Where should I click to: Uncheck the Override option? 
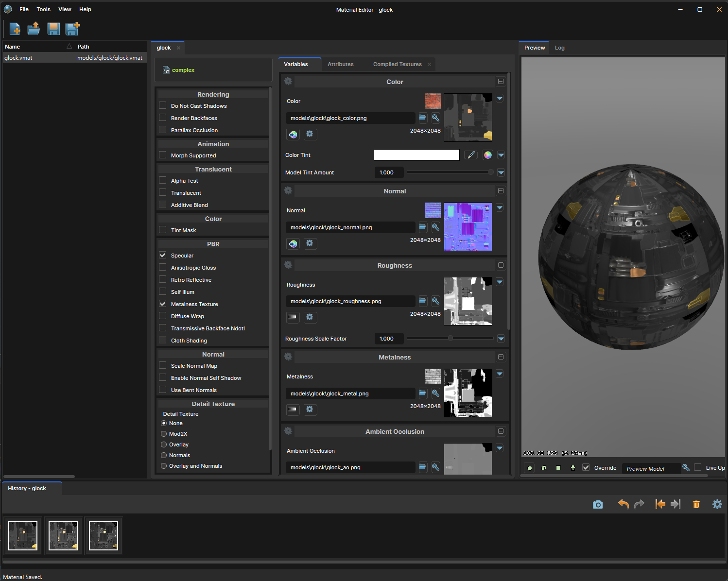(x=586, y=467)
